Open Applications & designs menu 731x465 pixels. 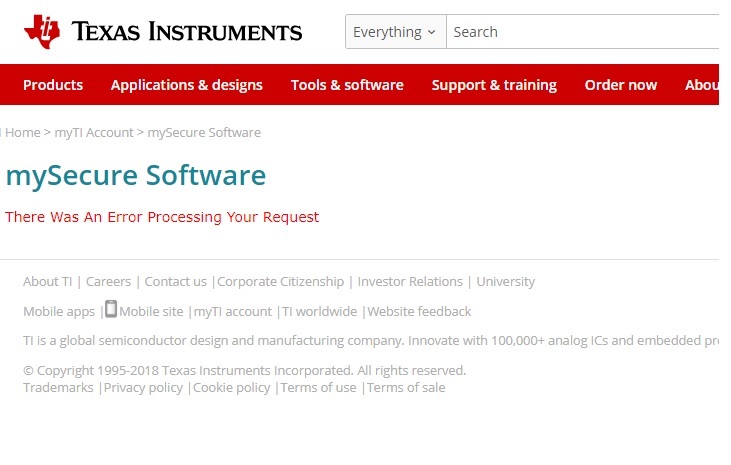[186, 85]
